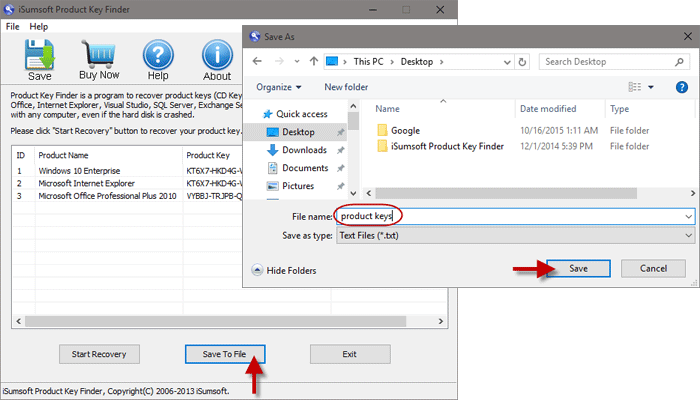Select the Windows 10 Enterprise row
The height and width of the screenshot is (400, 700).
click(127, 171)
